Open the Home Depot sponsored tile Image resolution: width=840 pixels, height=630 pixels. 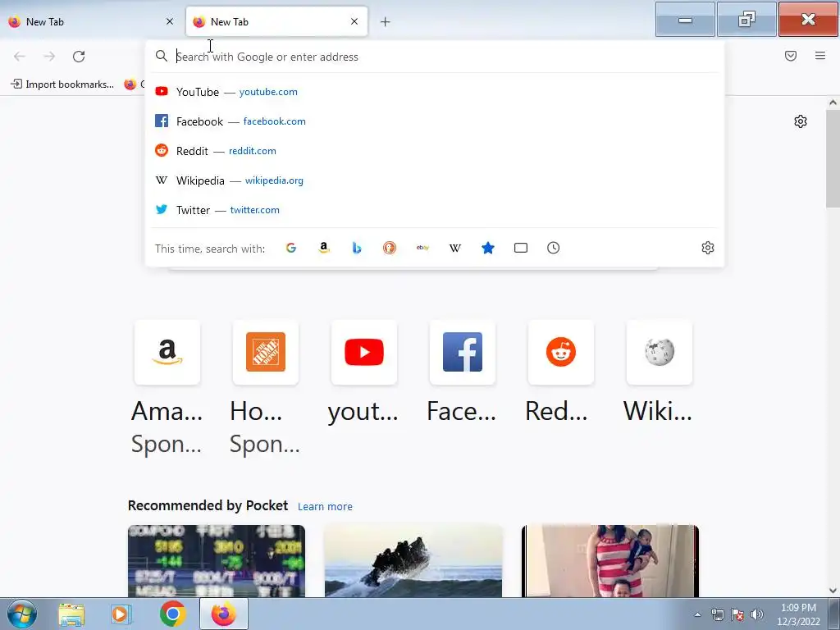tap(266, 352)
